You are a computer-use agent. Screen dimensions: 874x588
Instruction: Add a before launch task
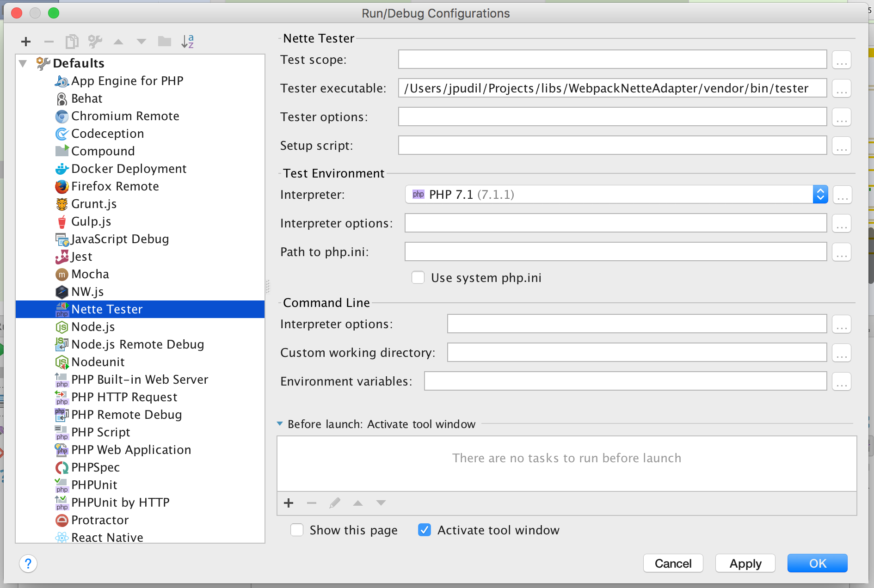pos(289,503)
